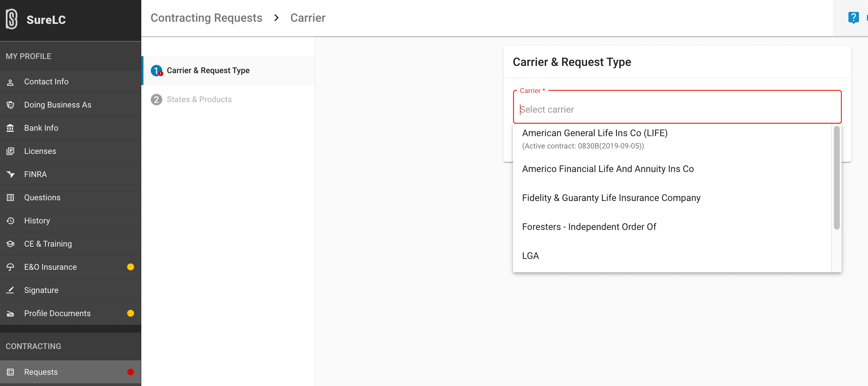Go to Profile Documents section

click(x=57, y=314)
